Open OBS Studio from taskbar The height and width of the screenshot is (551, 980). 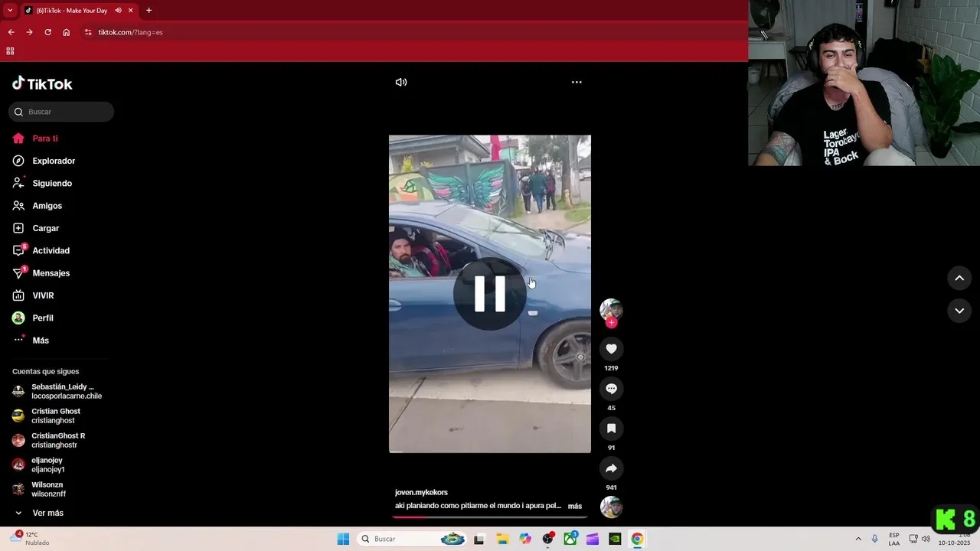548,539
